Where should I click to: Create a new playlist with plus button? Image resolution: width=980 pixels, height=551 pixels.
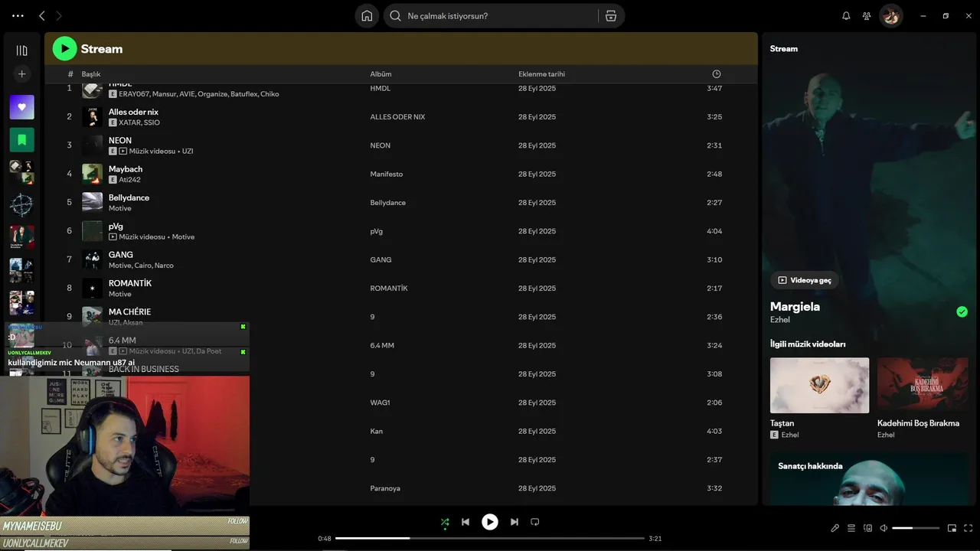point(21,74)
